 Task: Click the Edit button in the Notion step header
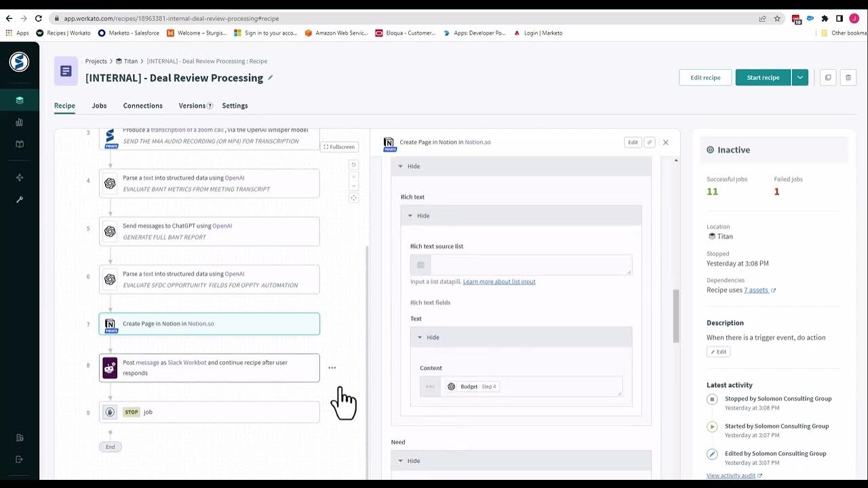click(x=633, y=142)
